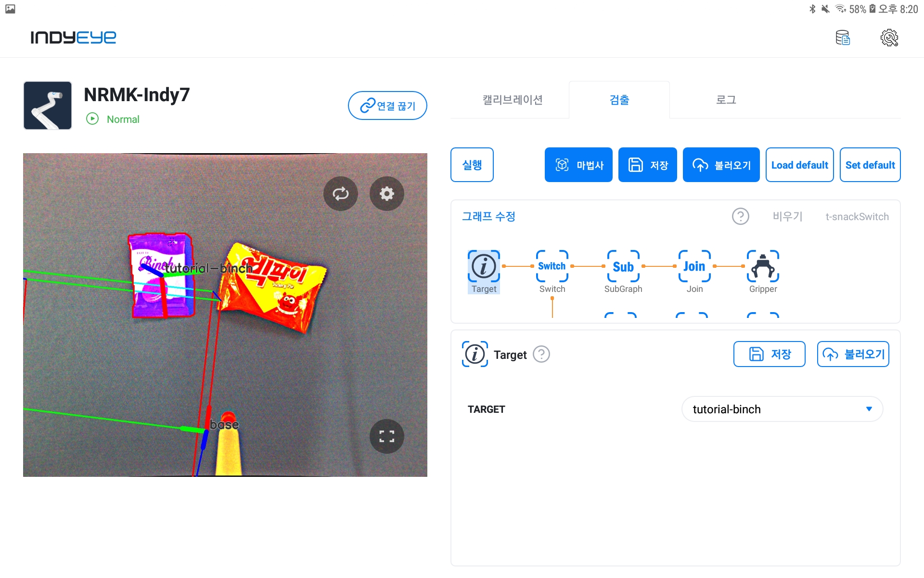This screenshot has width=924, height=578.
Task: Open camera view settings gear overlay
Action: pyautogui.click(x=387, y=194)
